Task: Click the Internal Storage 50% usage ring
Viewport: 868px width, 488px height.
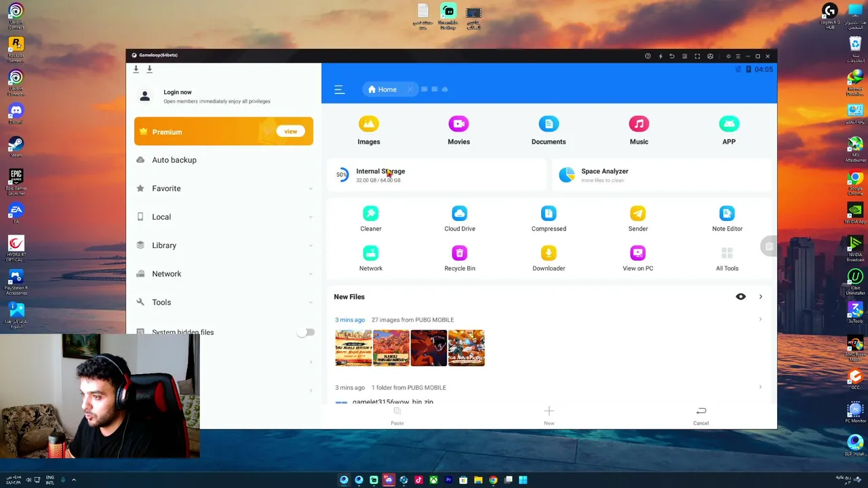Action: (342, 175)
